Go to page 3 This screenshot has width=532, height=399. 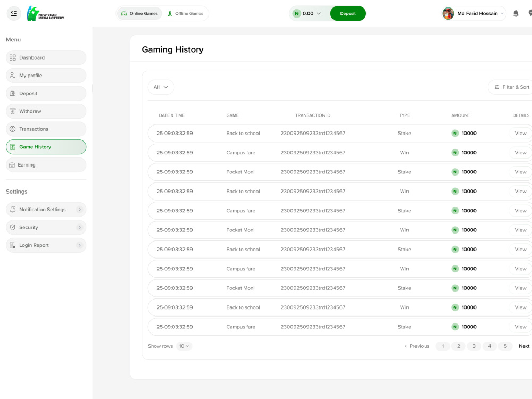pyautogui.click(x=474, y=346)
